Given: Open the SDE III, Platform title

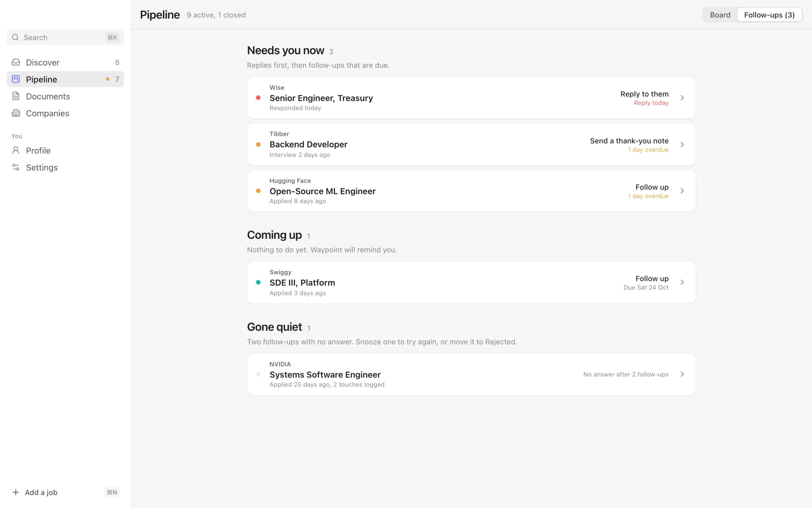Looking at the screenshot, I should pos(302,282).
